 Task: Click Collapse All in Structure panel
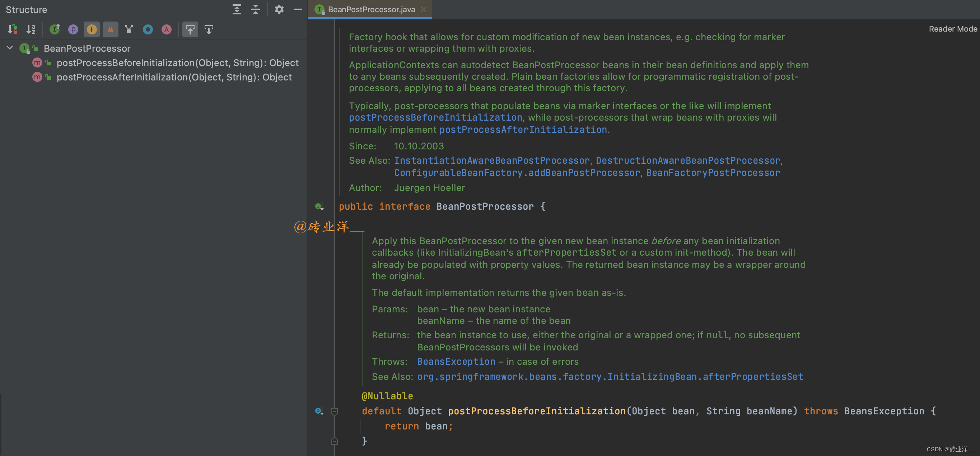pyautogui.click(x=256, y=10)
